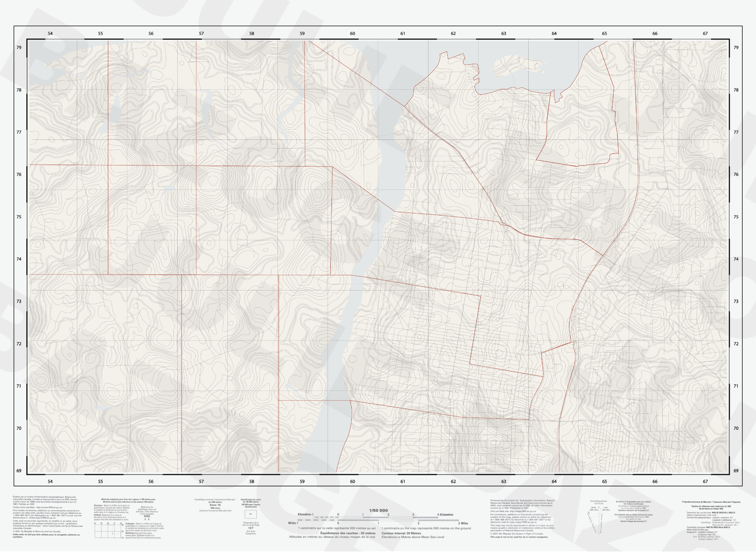
Task: Click the Équidistance des courbes text
Action: click(x=348, y=533)
